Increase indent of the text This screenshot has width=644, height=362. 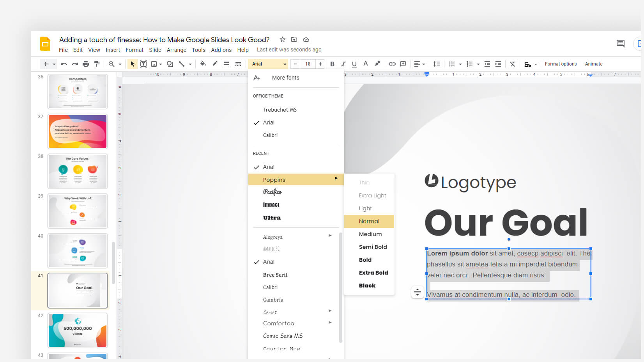498,64
